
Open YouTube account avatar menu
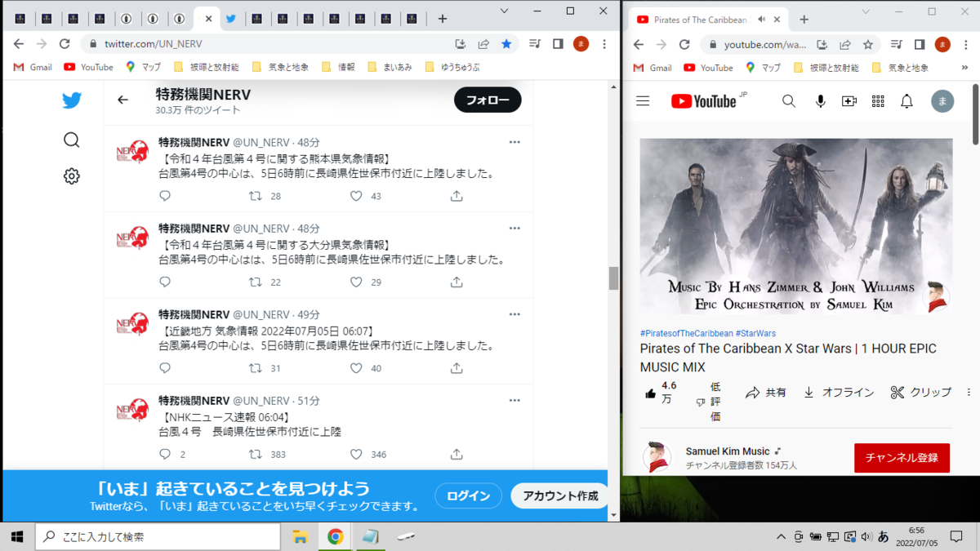click(942, 101)
